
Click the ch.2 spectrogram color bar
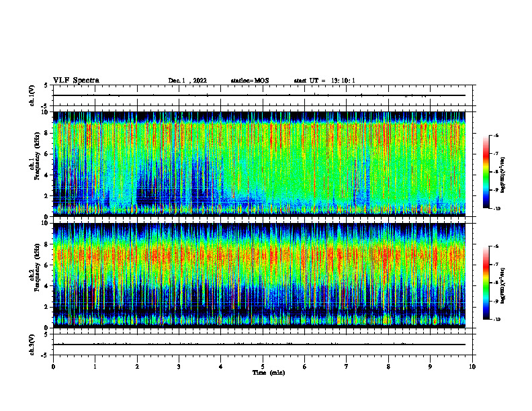pyautogui.click(x=486, y=283)
